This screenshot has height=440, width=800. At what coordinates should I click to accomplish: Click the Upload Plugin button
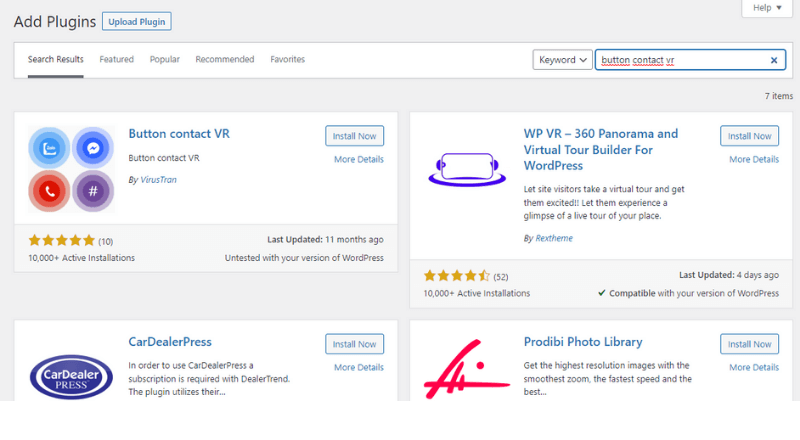(x=137, y=21)
